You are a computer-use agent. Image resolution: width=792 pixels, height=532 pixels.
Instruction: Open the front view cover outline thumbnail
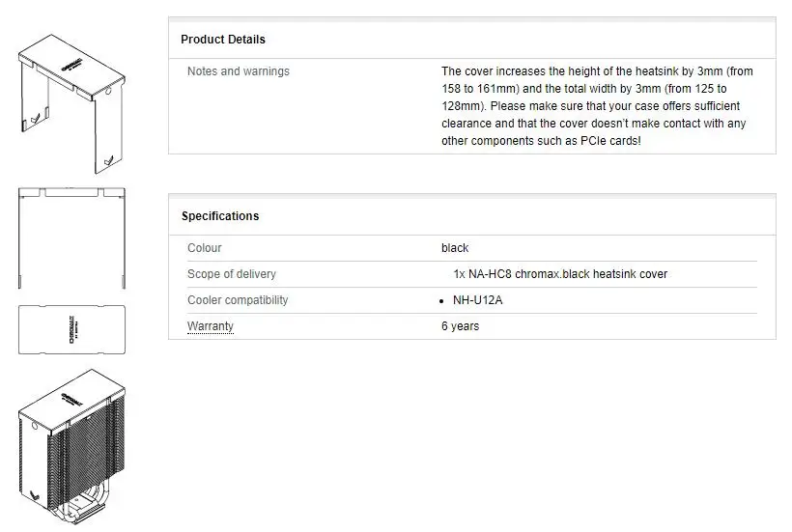pyautogui.click(x=71, y=238)
